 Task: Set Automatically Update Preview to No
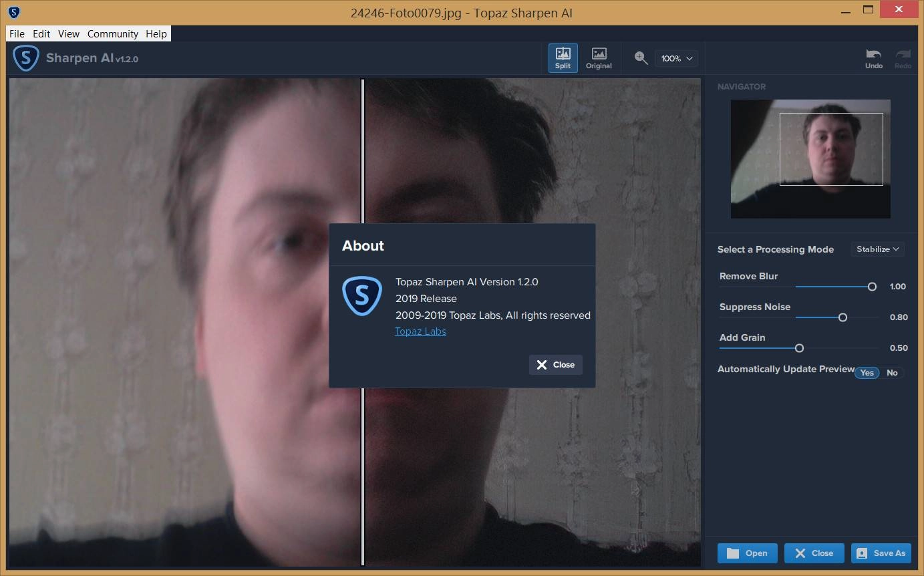click(x=892, y=373)
